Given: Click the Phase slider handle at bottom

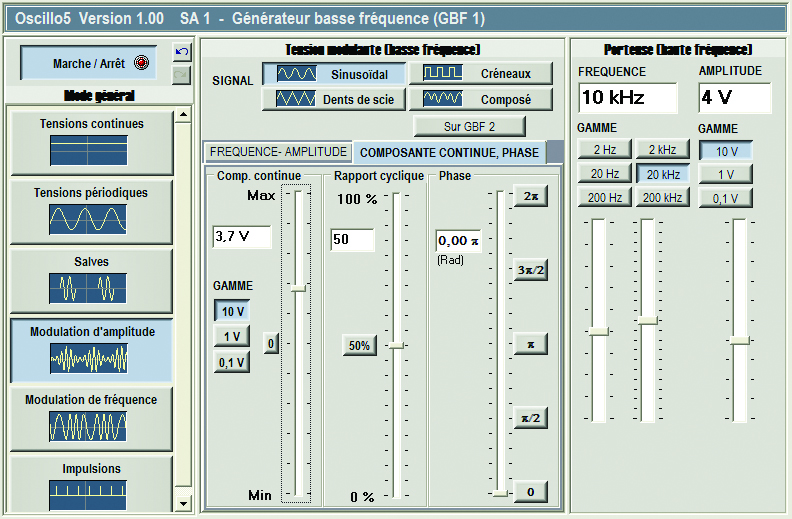Looking at the screenshot, I should 500,493.
